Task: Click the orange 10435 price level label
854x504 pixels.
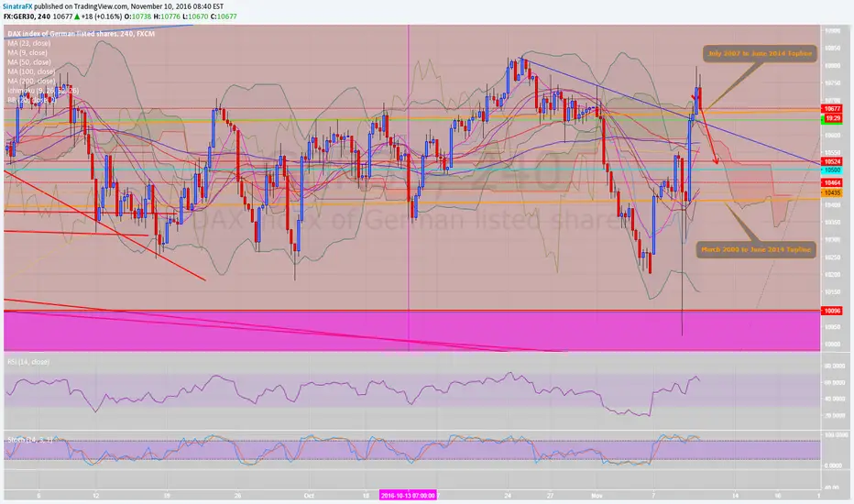Action: (832, 192)
